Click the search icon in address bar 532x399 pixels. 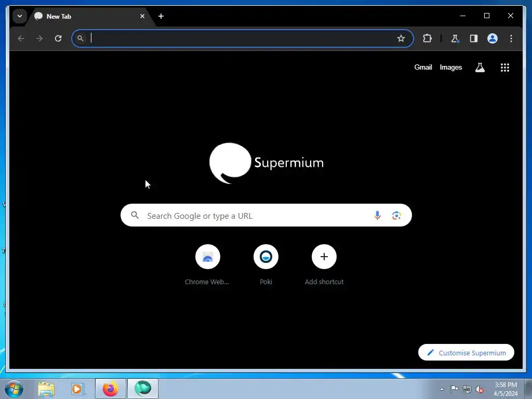coord(81,38)
